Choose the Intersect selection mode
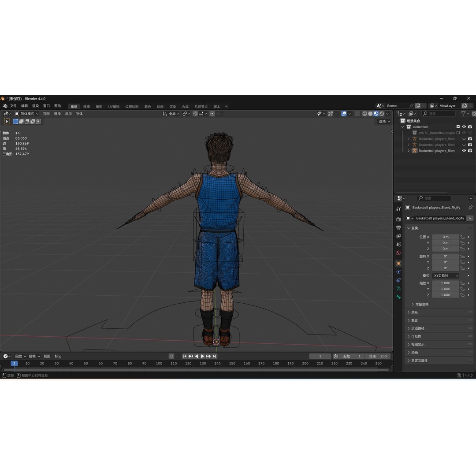Screen dimensions: 476x476 (x=38, y=122)
